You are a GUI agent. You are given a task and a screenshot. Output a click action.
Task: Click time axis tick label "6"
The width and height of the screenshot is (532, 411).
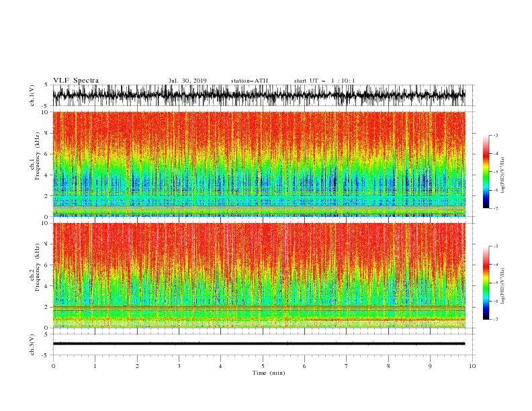tap(304, 366)
